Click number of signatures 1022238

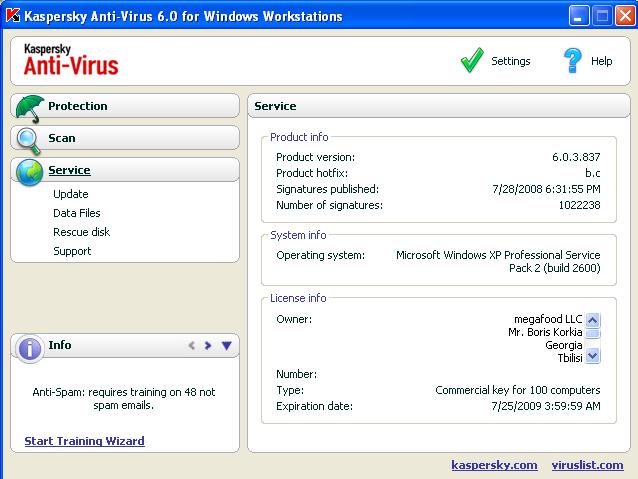click(579, 205)
